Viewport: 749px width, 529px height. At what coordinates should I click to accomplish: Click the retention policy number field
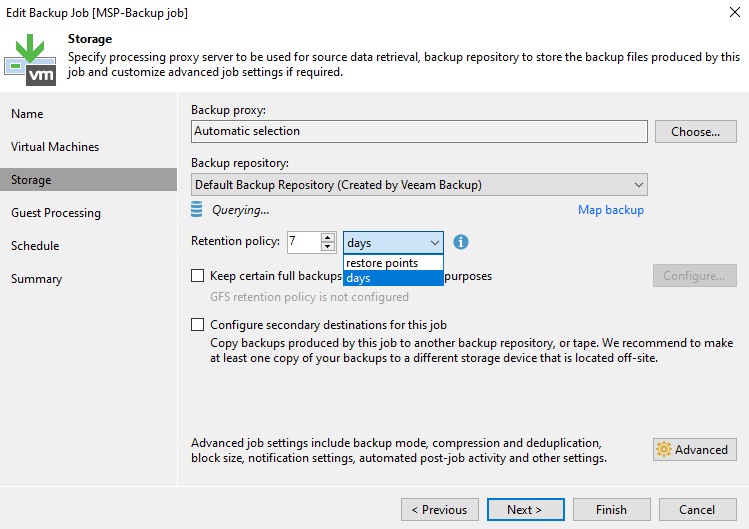pyautogui.click(x=304, y=242)
